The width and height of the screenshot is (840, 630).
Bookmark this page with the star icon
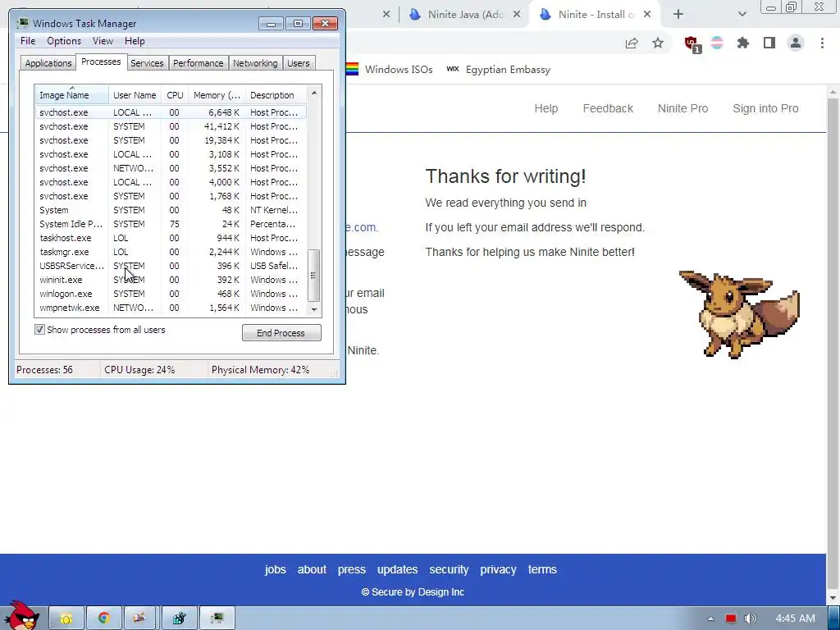(x=658, y=43)
